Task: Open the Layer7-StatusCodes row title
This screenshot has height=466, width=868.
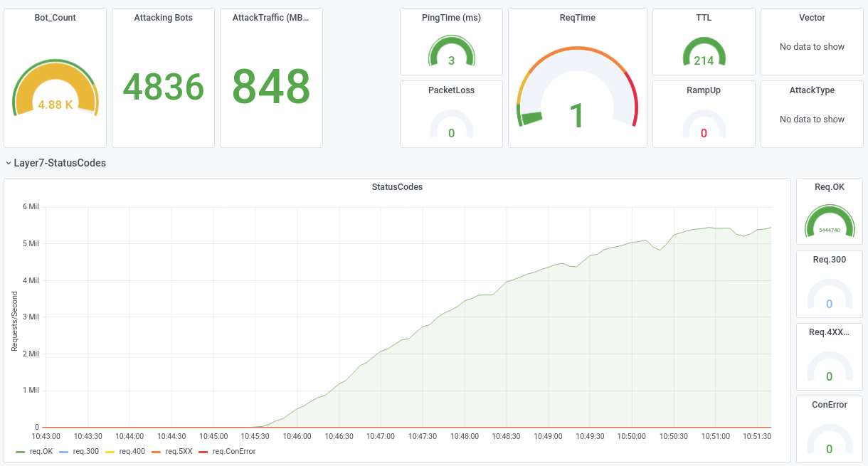Action: click(60, 163)
